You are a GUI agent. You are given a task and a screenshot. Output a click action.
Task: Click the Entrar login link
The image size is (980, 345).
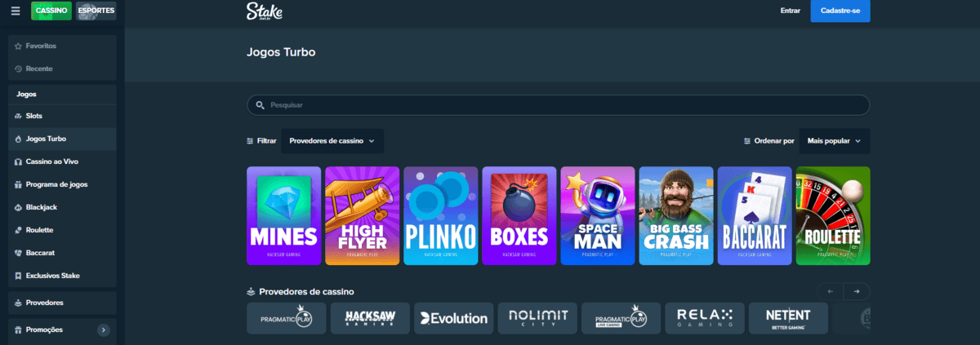pyautogui.click(x=791, y=11)
